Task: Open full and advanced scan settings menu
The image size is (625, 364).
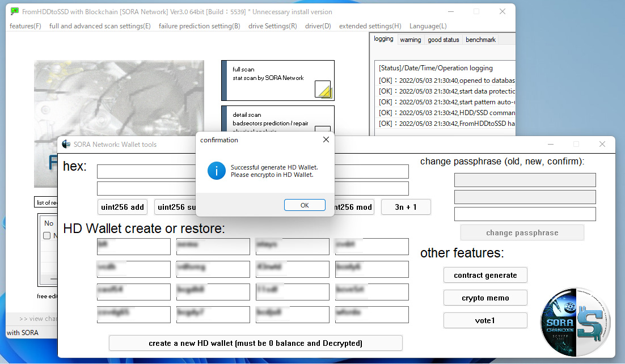Action: click(x=100, y=26)
